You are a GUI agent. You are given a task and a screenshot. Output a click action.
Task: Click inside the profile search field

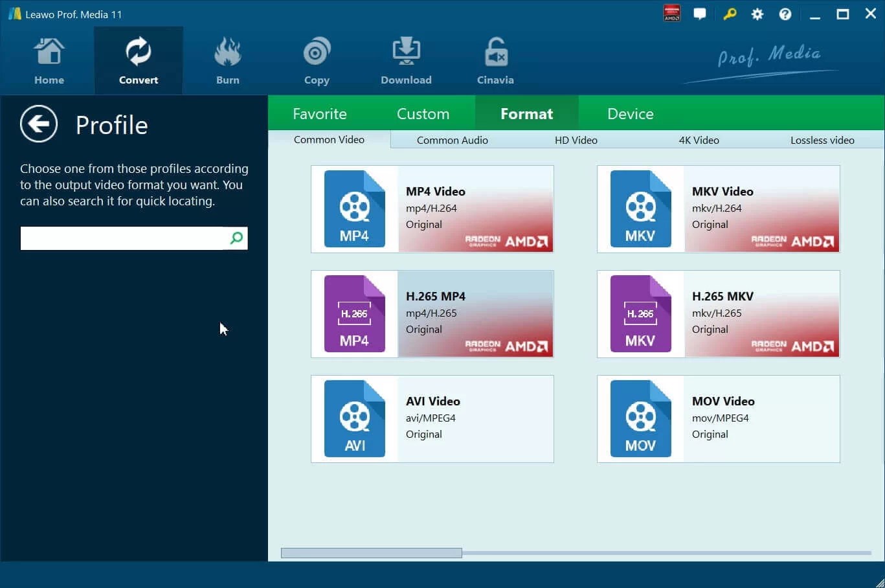(117, 238)
